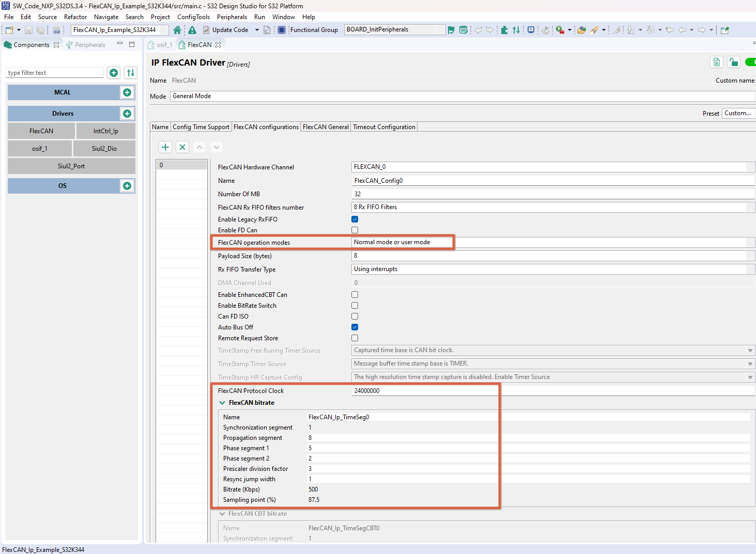The width and height of the screenshot is (756, 554).
Task: Add a new OS component via its plus icon
Action: pos(127,185)
